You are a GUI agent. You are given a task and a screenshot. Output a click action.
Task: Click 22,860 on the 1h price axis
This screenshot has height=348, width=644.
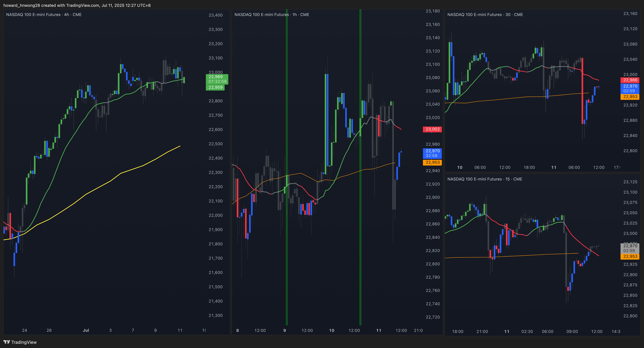(x=433, y=224)
